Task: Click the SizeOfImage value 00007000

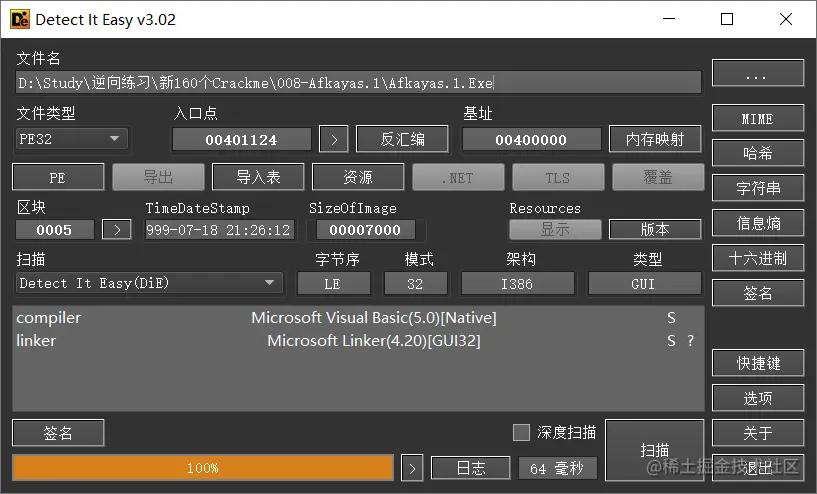Action: 365,229
